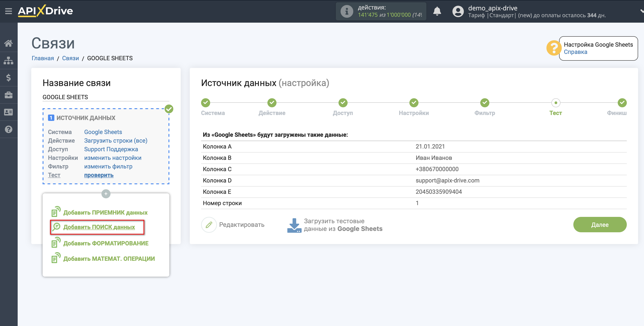Go to the Тест step
644x326 pixels.
point(555,103)
